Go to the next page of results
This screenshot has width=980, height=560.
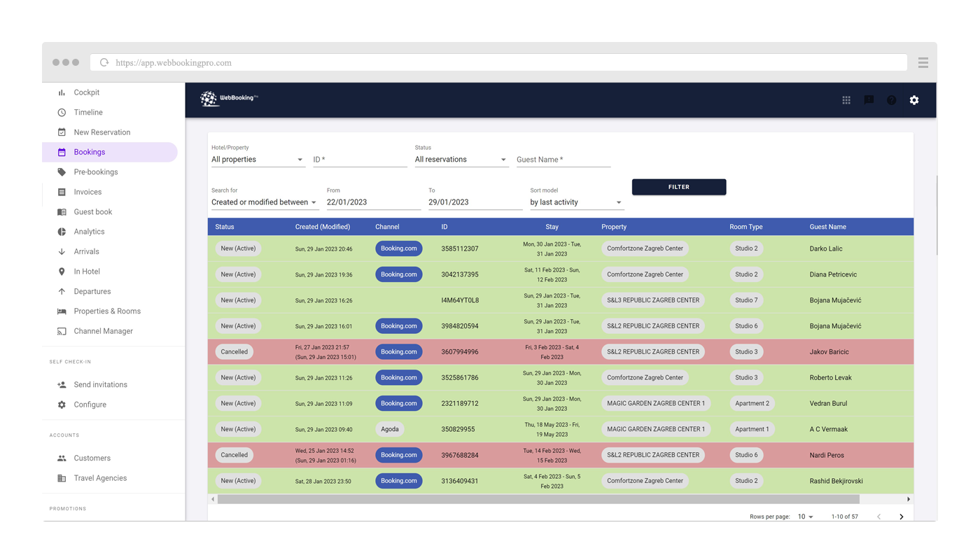click(901, 517)
